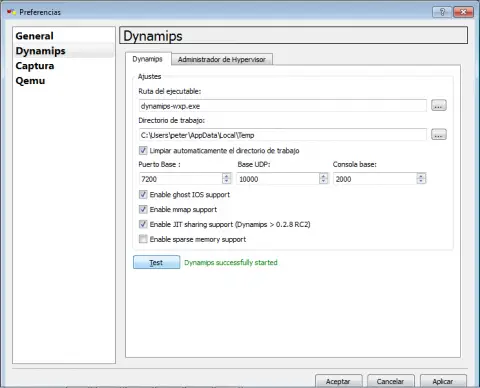The width and height of the screenshot is (480, 388).
Task: Click the Consola base value field
Action: [x=375, y=179]
